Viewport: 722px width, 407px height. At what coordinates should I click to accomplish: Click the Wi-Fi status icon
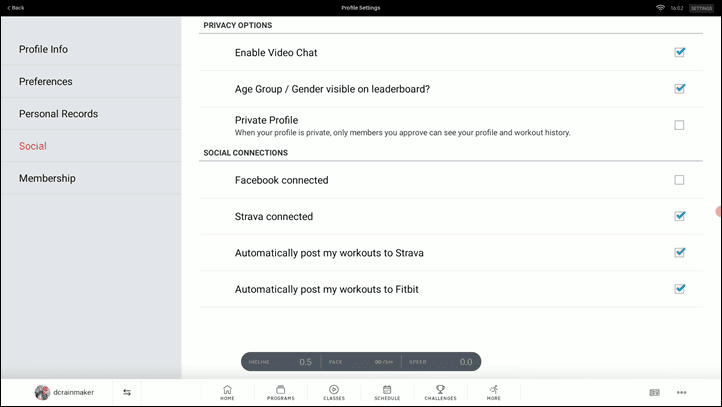[x=660, y=8]
